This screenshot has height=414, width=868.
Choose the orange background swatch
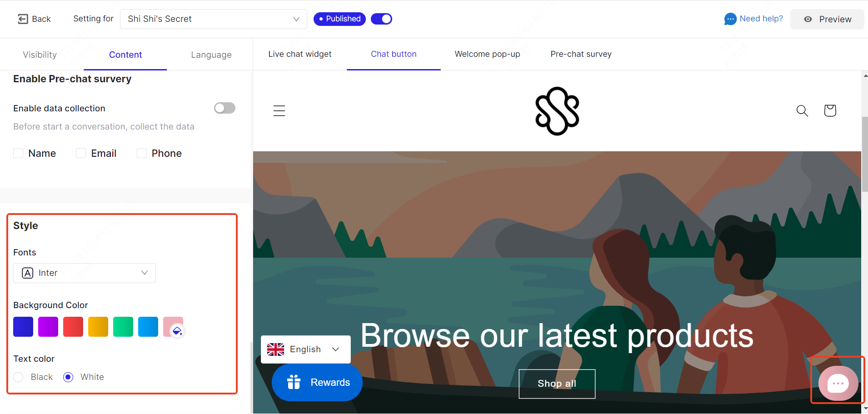click(98, 327)
